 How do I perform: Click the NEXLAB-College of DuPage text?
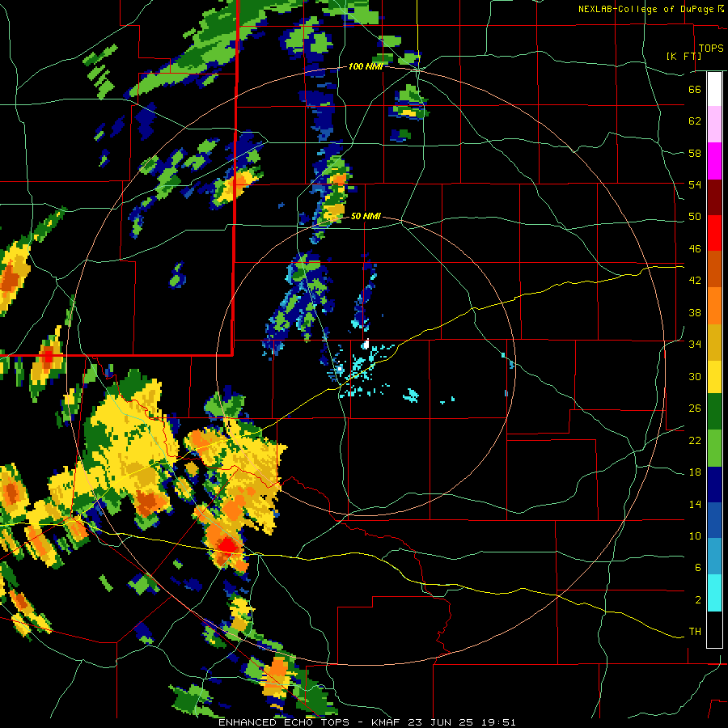click(x=645, y=9)
